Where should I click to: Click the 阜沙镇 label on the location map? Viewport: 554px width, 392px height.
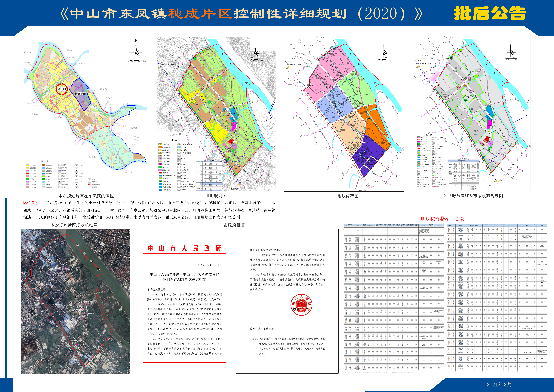(x=134, y=128)
